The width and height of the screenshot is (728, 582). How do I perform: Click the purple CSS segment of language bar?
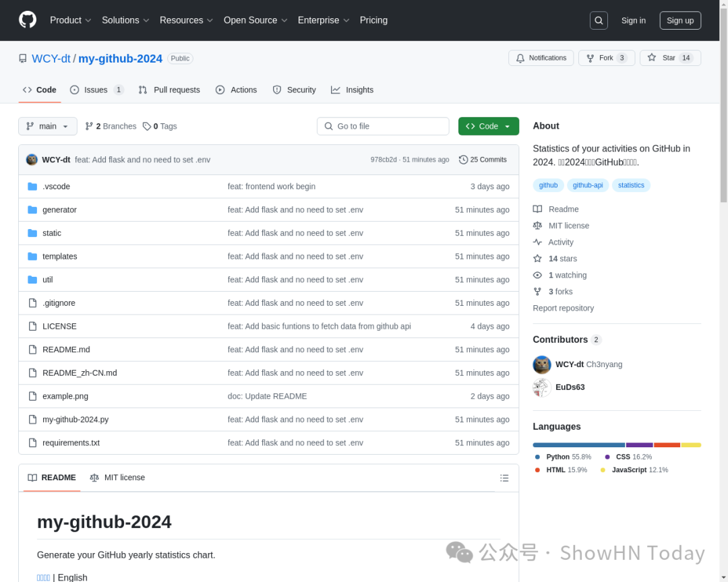[639, 445]
